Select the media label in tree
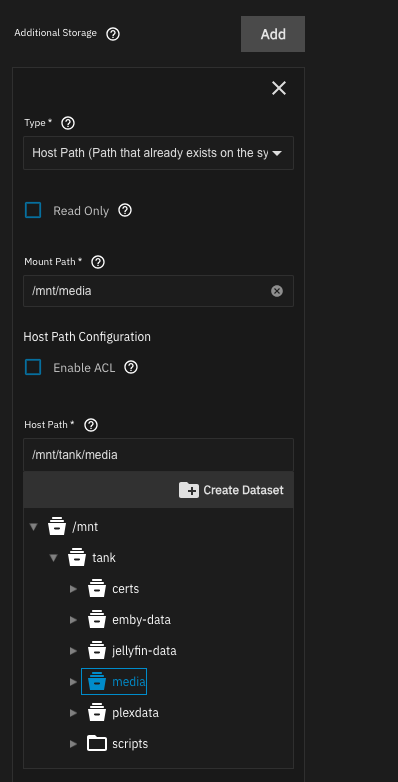This screenshot has width=398, height=782. 129,681
